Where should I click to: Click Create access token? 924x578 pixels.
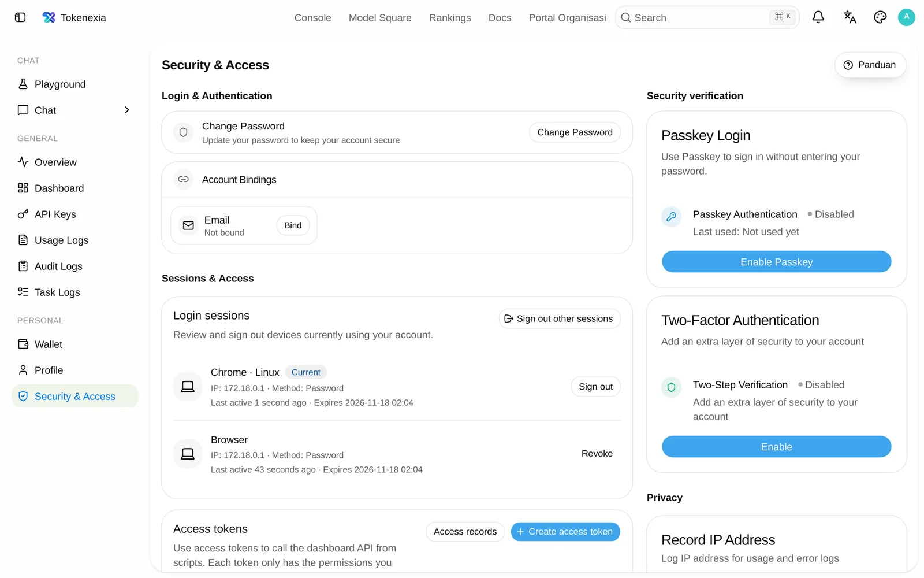(565, 532)
